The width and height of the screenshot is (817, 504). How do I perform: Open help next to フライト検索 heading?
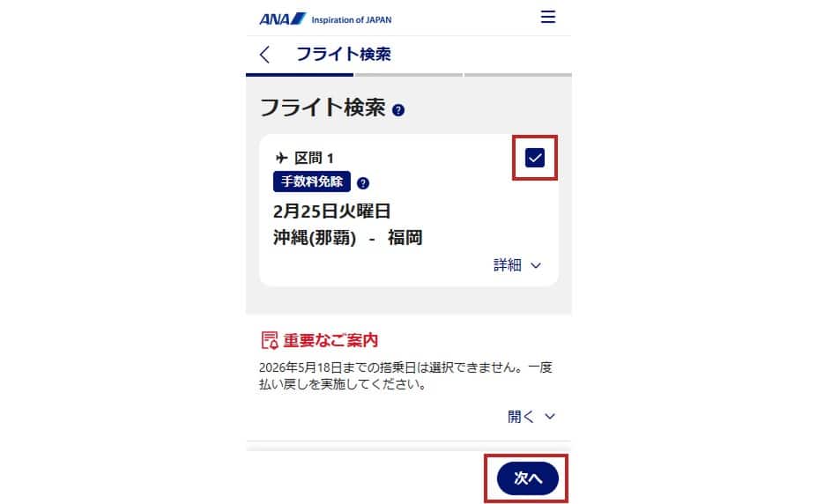[398, 110]
